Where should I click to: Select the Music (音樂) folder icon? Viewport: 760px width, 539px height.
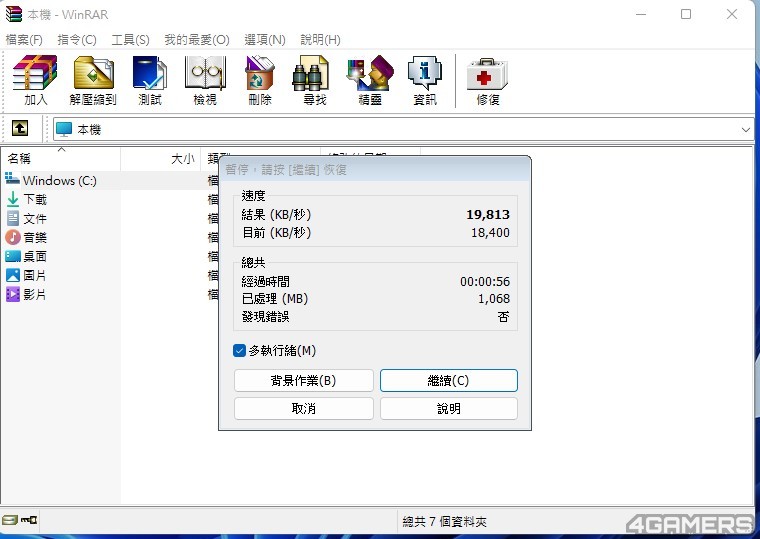(13, 237)
